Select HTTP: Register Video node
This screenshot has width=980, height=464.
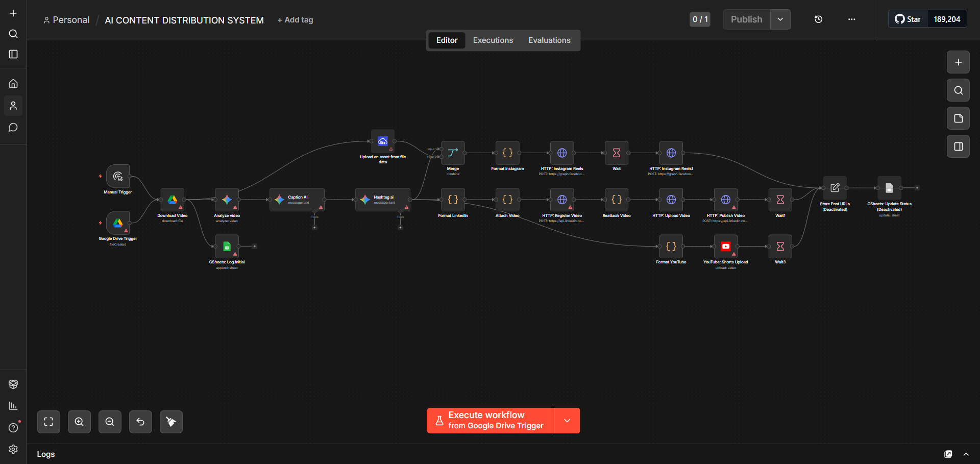click(x=562, y=200)
